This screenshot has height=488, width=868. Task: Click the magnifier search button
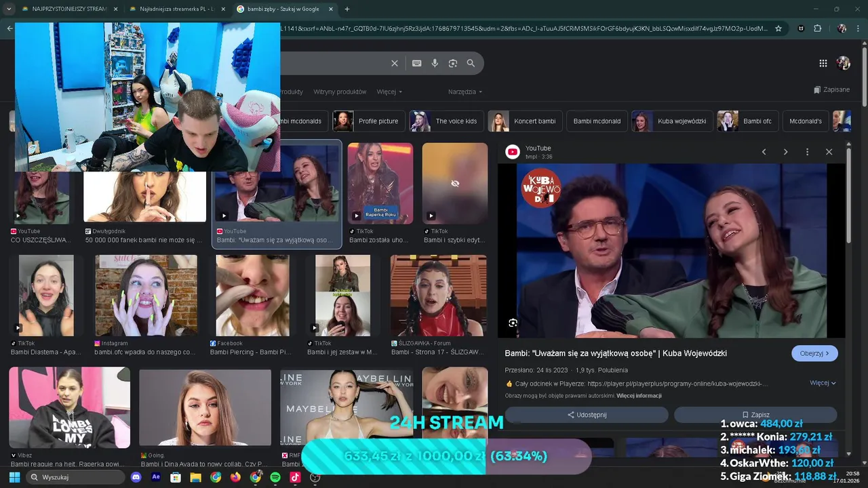point(471,63)
